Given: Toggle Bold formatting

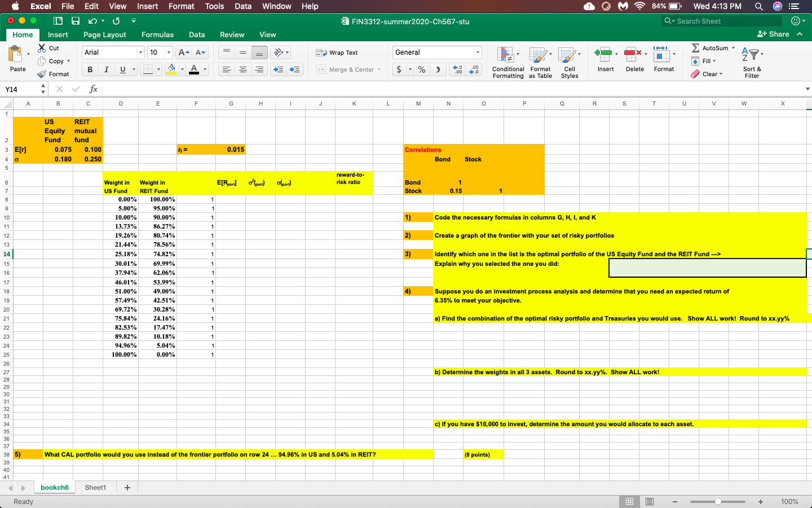Looking at the screenshot, I should click(x=90, y=69).
